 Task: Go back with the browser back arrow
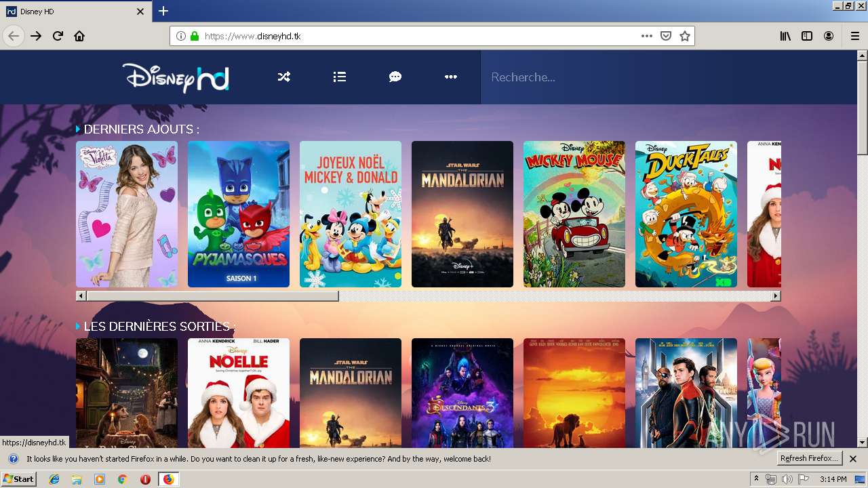14,36
